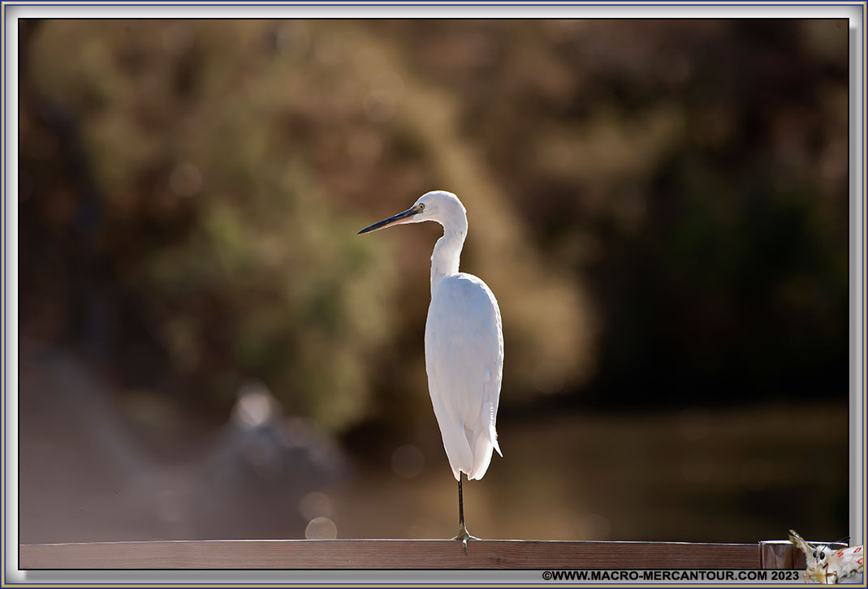Click the egret's curved neck
The image size is (868, 589).
point(447,256)
